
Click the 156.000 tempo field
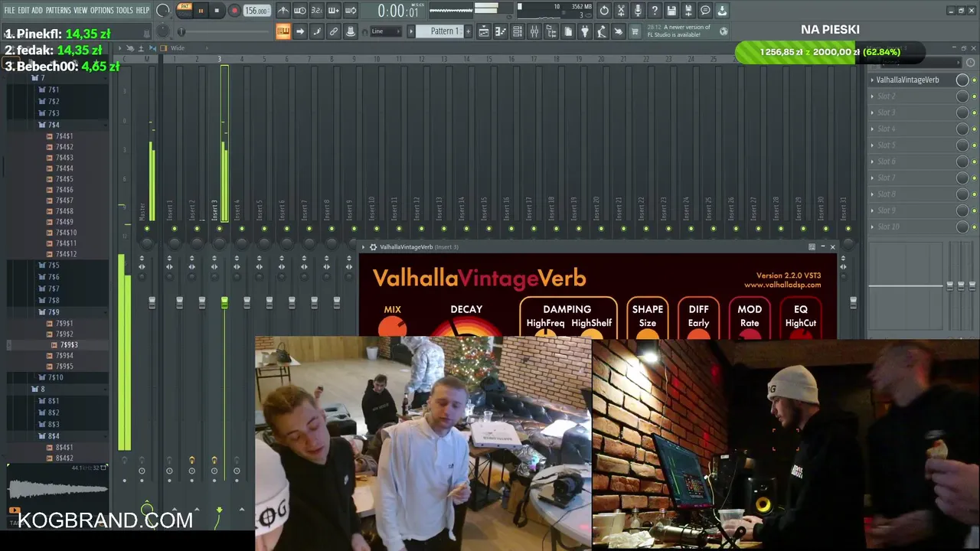(256, 11)
